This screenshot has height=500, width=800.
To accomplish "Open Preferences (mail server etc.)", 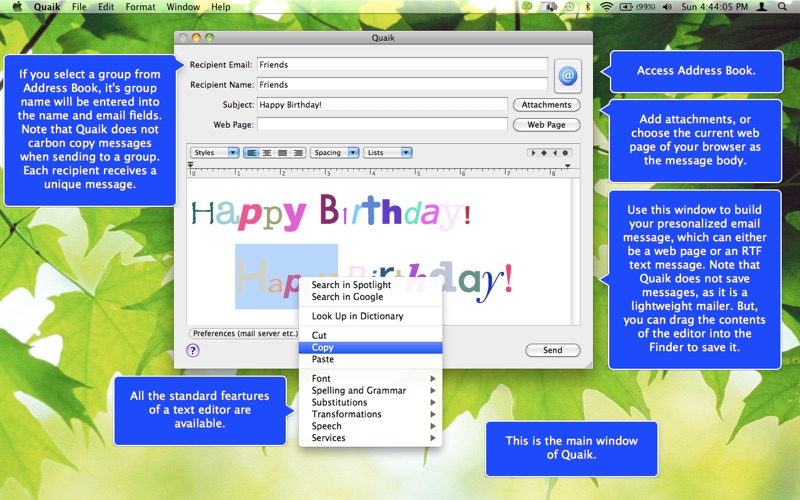I will 244,333.
